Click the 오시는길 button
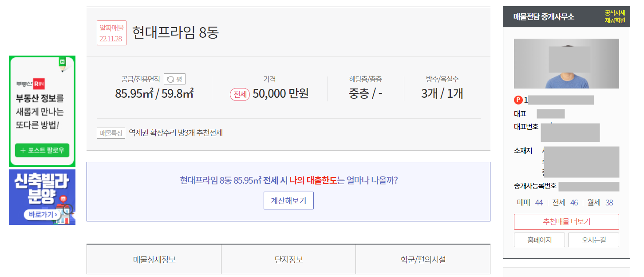 pyautogui.click(x=593, y=239)
